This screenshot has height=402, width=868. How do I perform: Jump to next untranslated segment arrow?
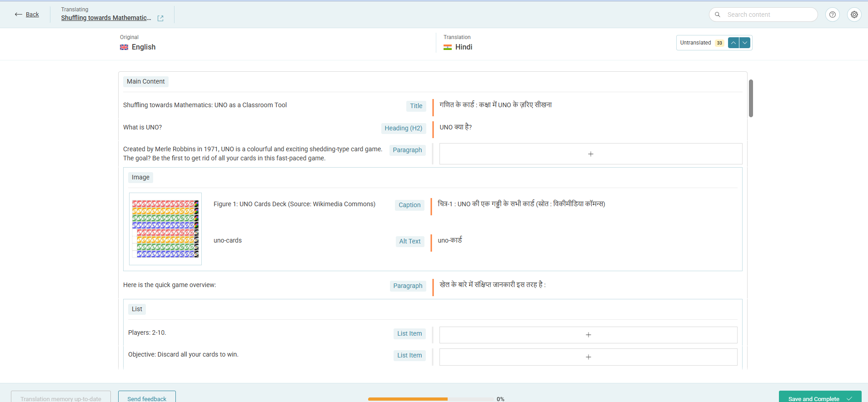[x=745, y=43]
